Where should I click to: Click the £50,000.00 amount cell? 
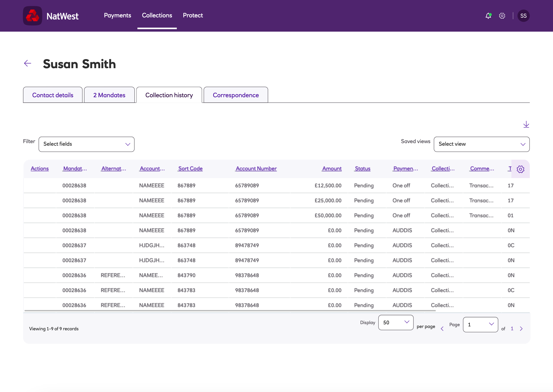pos(328,215)
